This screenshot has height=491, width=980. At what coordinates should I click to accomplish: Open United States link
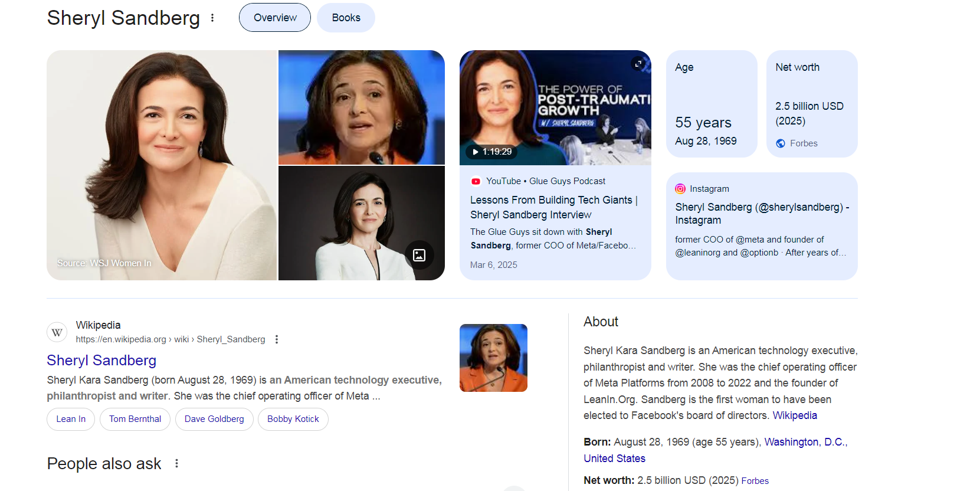(x=614, y=459)
